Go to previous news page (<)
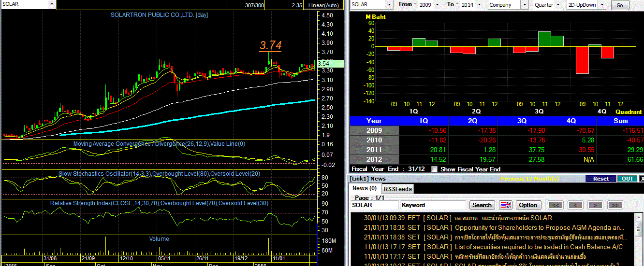644x266 pixels. (x=575, y=205)
